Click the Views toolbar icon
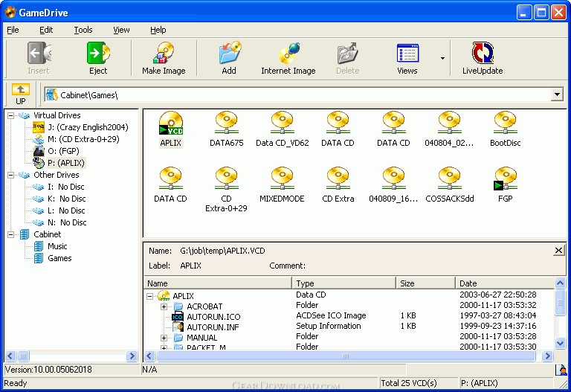 point(407,58)
